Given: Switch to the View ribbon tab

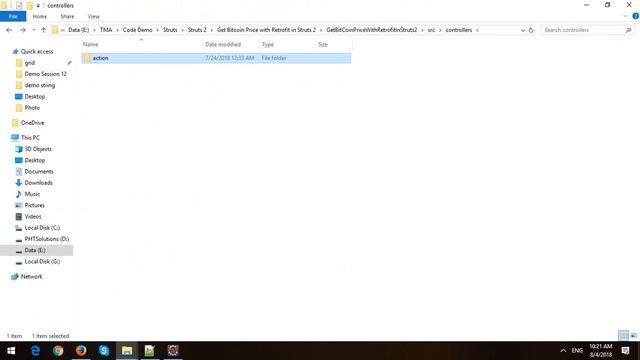Looking at the screenshot, I should pos(93,16).
